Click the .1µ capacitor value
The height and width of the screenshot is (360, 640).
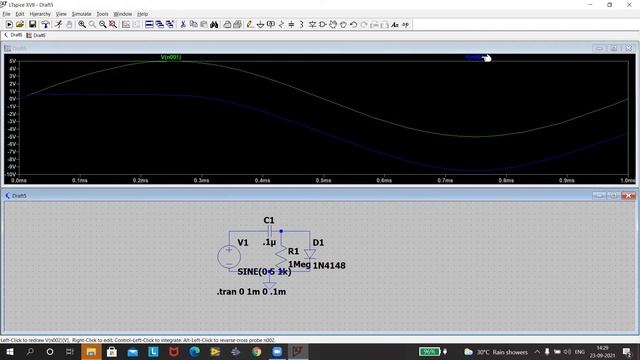click(269, 242)
